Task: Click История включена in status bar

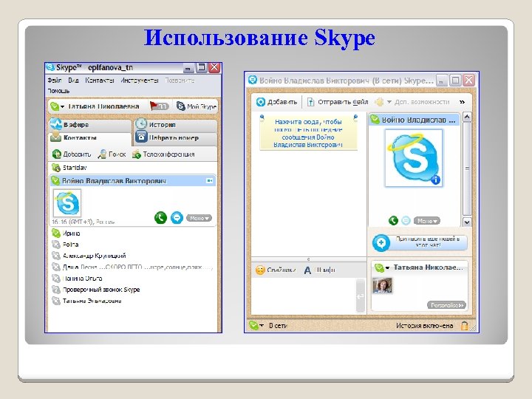Action: click(x=424, y=326)
